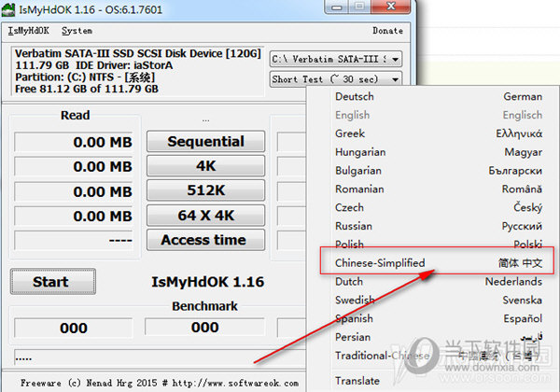
Task: Select Swedish language option
Action: (439, 300)
